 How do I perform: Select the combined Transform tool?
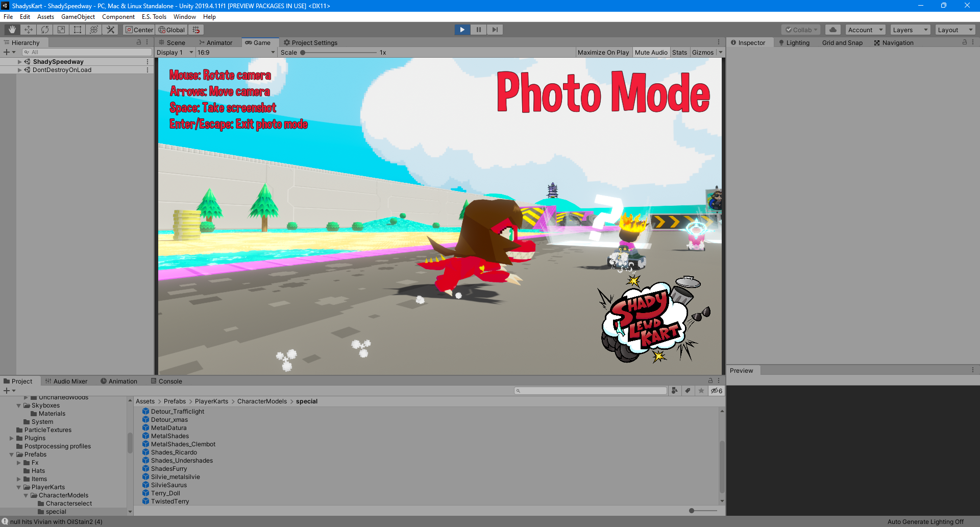coord(94,30)
